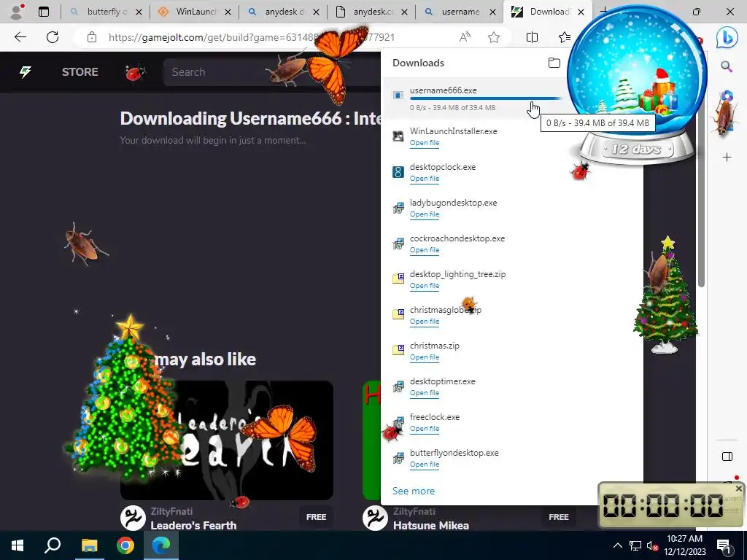The image size is (747, 560).
Task: Open file for freeclock.exe
Action: pos(425,429)
